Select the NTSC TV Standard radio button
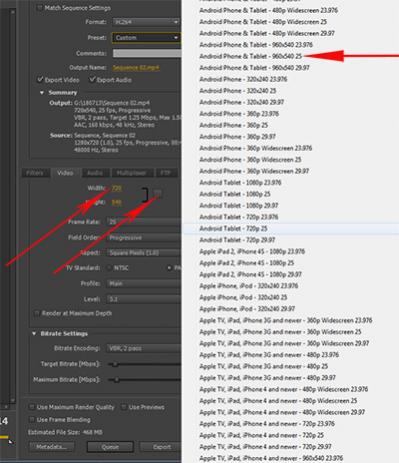This screenshot has width=399, height=463. (x=109, y=268)
